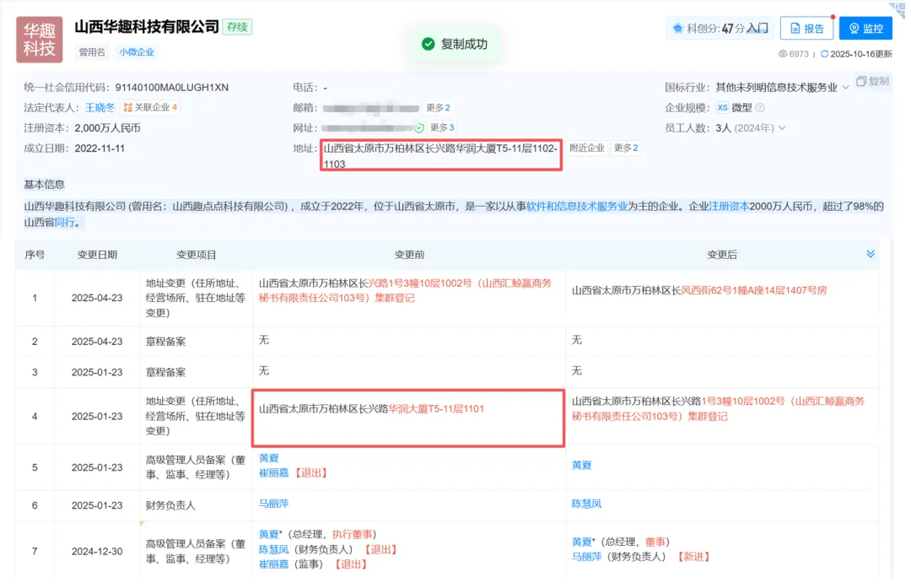This screenshot has height=588, width=911.
Task: Open the 软件和信息技术服务业 link
Action: click(x=577, y=207)
